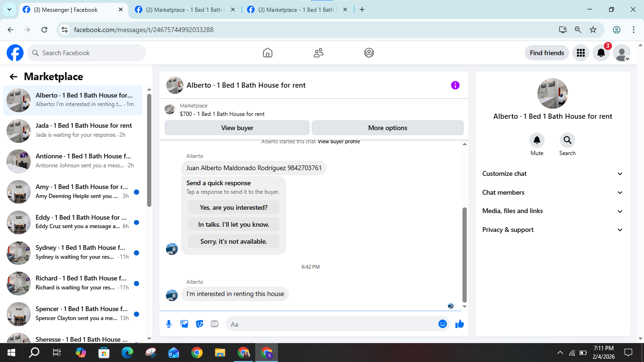Select Alberto's conversation in the list
The width and height of the screenshot is (644, 362).
[x=73, y=100]
